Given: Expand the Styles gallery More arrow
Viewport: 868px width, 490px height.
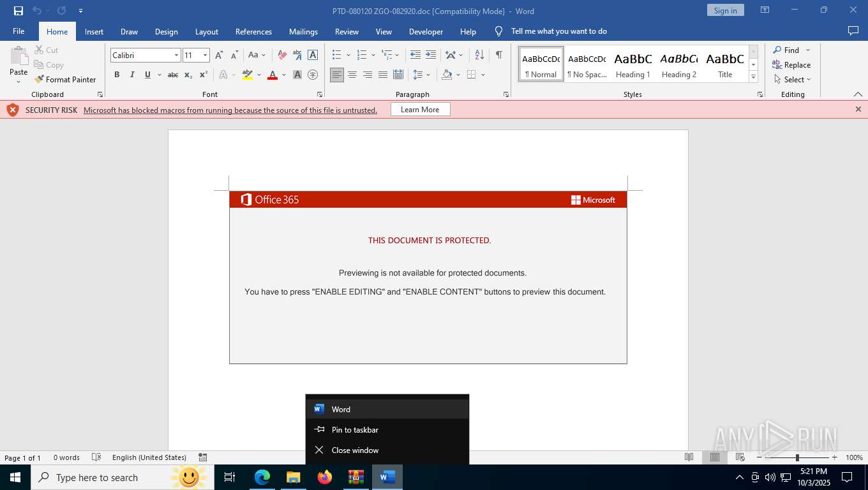Looking at the screenshot, I should click(x=753, y=77).
